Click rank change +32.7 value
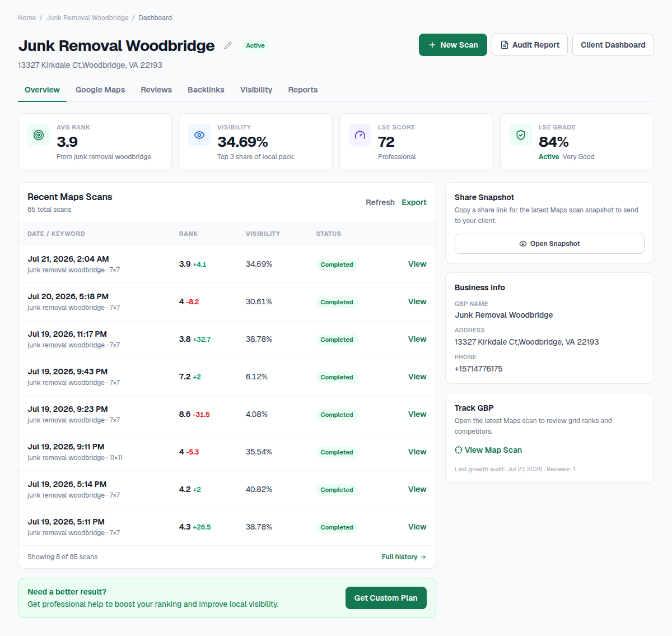The height and width of the screenshot is (636, 672). (202, 340)
